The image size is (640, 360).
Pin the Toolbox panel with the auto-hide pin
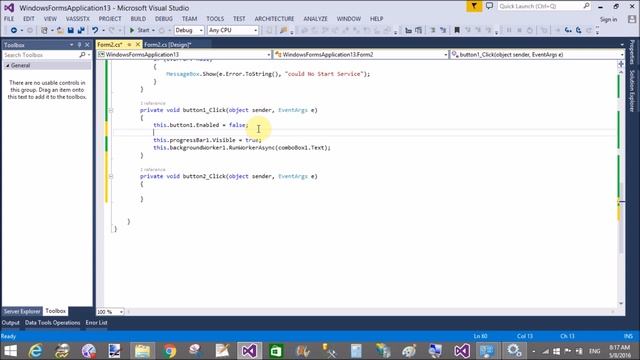80,45
